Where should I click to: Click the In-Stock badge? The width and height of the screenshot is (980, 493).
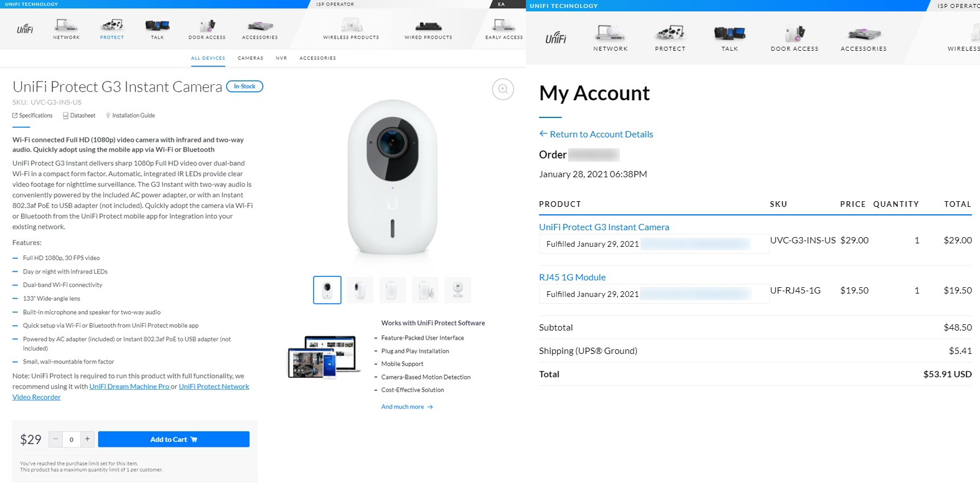coord(245,87)
